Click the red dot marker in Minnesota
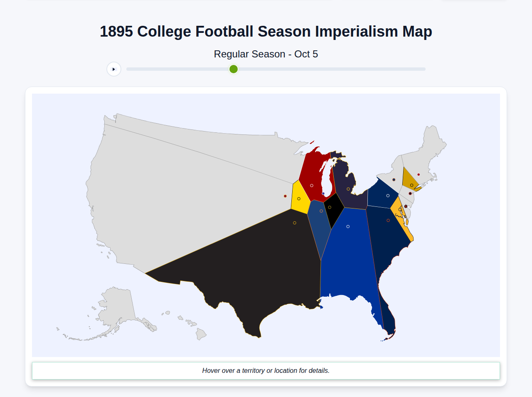This screenshot has height=397, width=532. pos(285,196)
